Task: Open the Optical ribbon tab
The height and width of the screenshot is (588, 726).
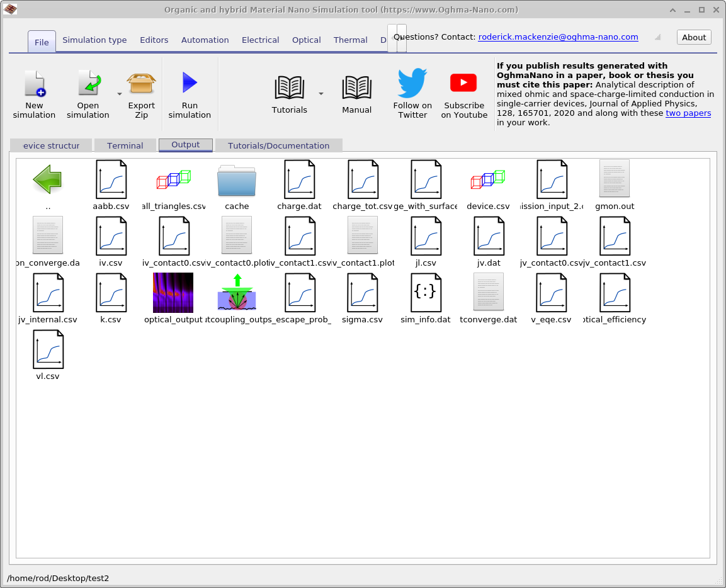Action: pos(306,40)
